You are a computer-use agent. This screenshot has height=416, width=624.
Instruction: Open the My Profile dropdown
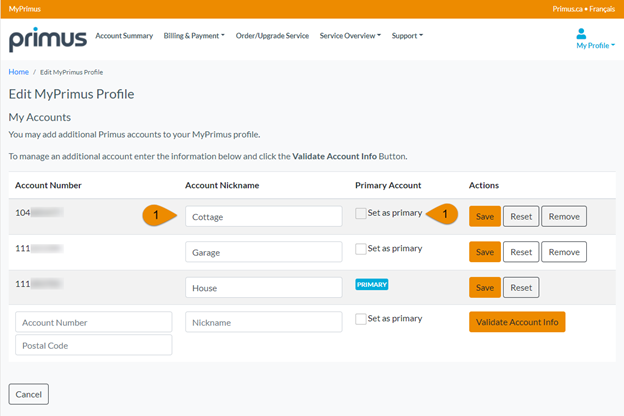(595, 45)
